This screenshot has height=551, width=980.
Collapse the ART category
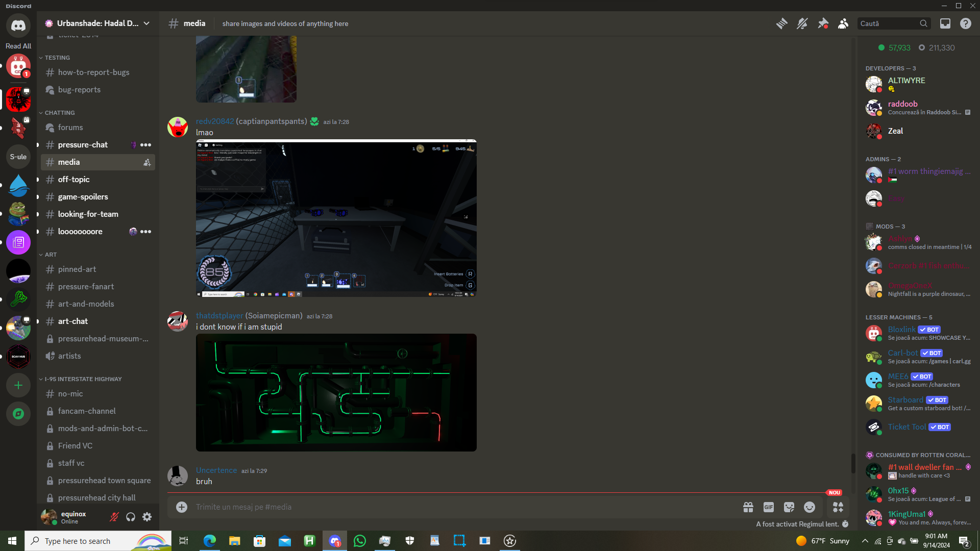coord(51,255)
